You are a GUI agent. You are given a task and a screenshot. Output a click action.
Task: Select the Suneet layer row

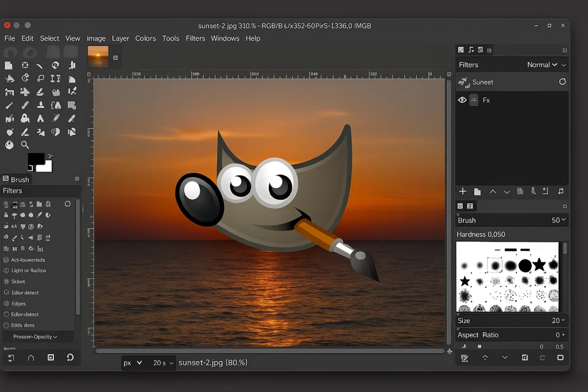tap(512, 81)
